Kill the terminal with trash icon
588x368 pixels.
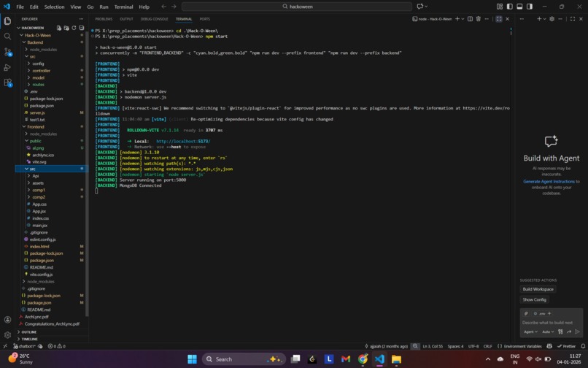click(479, 19)
